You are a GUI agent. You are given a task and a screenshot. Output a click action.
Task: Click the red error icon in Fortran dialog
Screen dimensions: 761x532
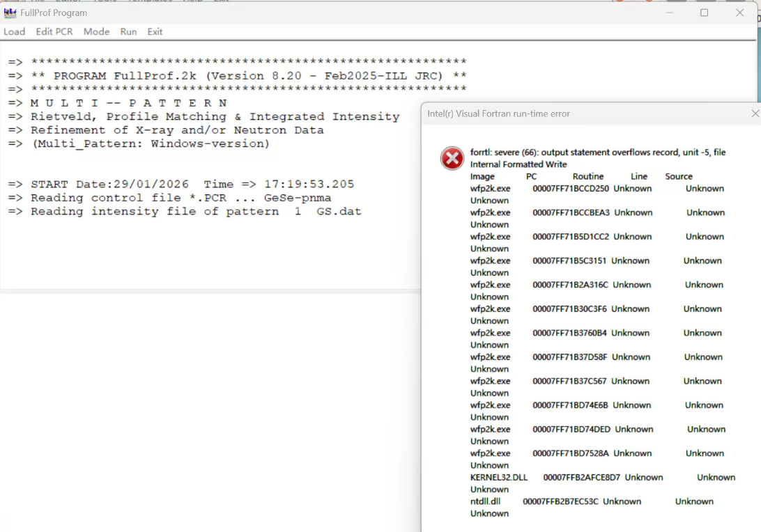click(452, 159)
